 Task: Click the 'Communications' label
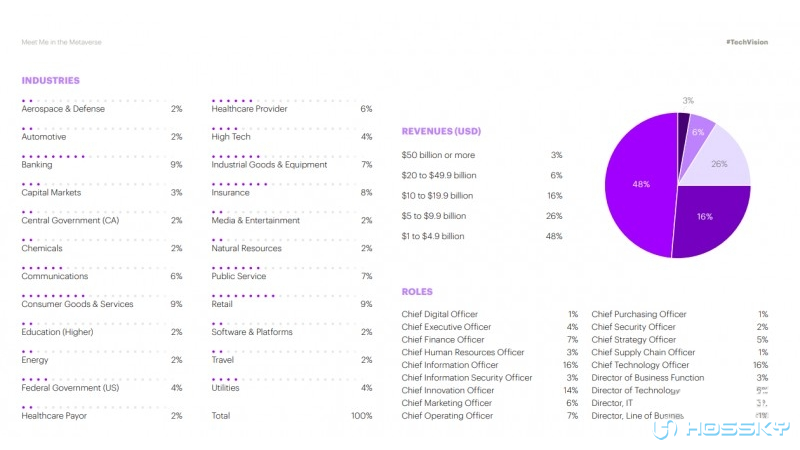point(55,276)
